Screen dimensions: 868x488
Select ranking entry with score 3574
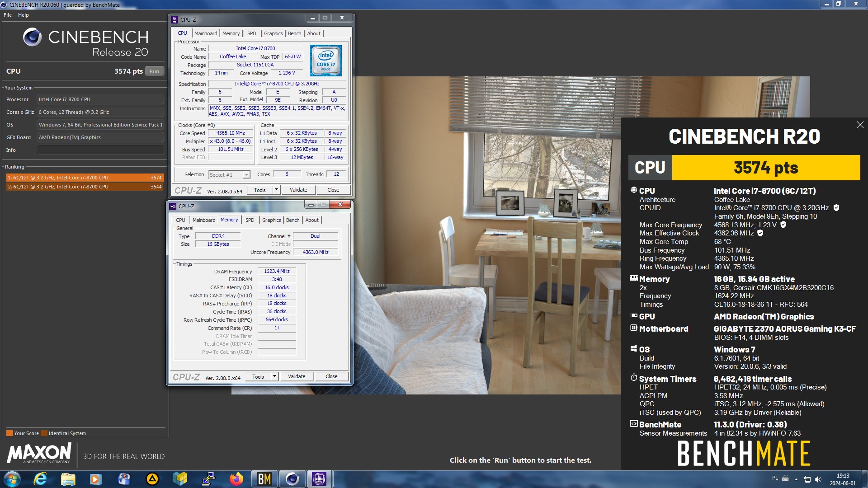[84, 178]
